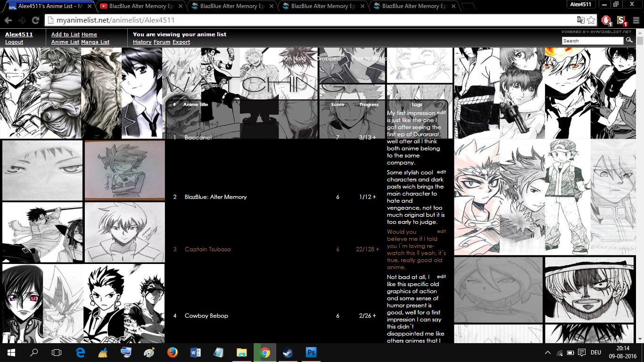Open Photoshop from the taskbar
Image resolution: width=644 pixels, height=362 pixels.
click(311, 353)
